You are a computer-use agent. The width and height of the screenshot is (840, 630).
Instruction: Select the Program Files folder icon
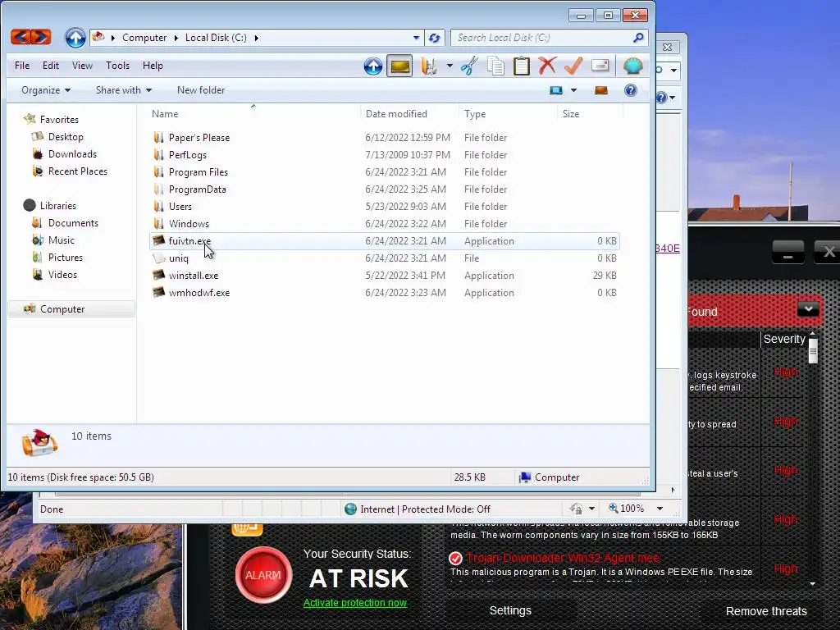click(x=158, y=172)
